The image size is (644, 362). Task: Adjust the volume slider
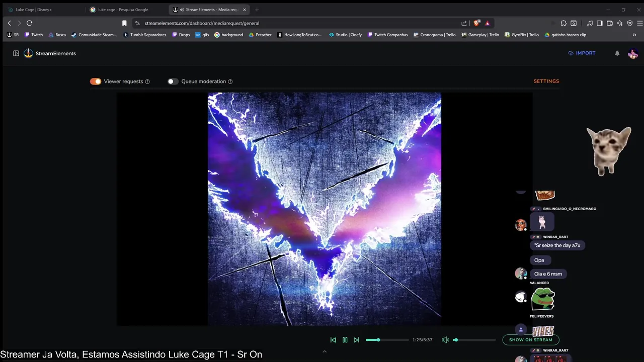point(474,340)
